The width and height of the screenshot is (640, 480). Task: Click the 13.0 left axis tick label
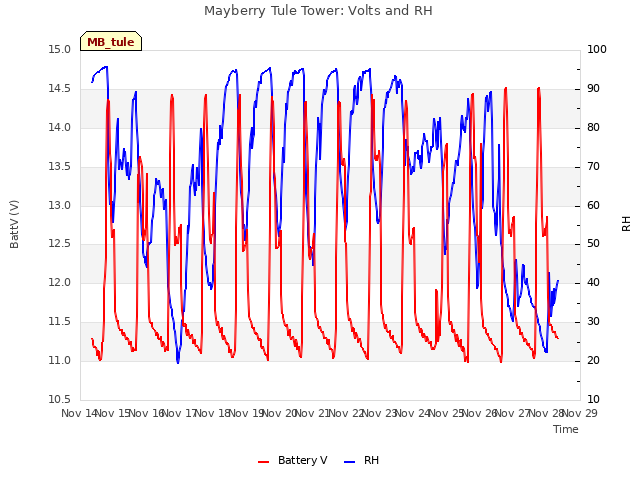click(59, 205)
